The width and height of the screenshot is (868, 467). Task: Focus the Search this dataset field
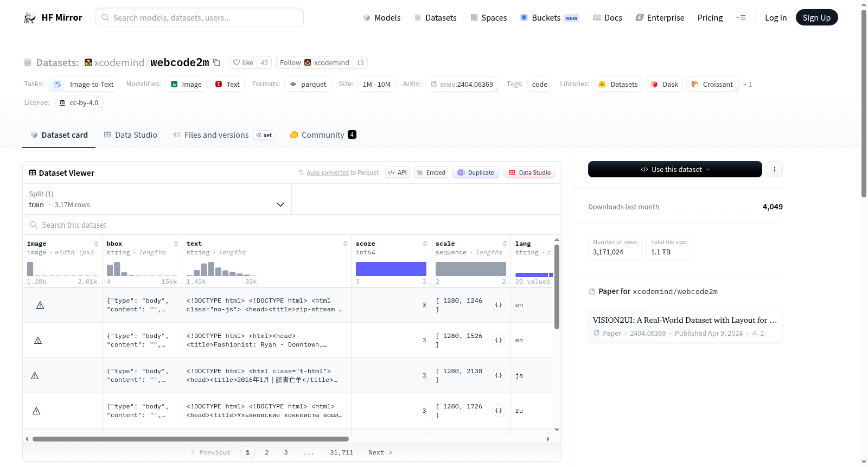pyautogui.click(x=292, y=225)
